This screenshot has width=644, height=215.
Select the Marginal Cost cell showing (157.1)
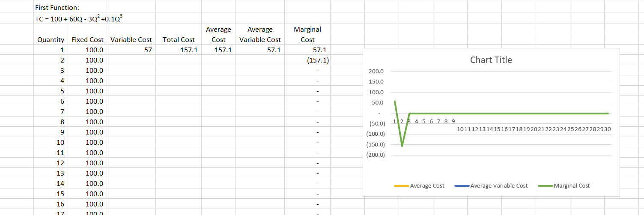(x=307, y=60)
